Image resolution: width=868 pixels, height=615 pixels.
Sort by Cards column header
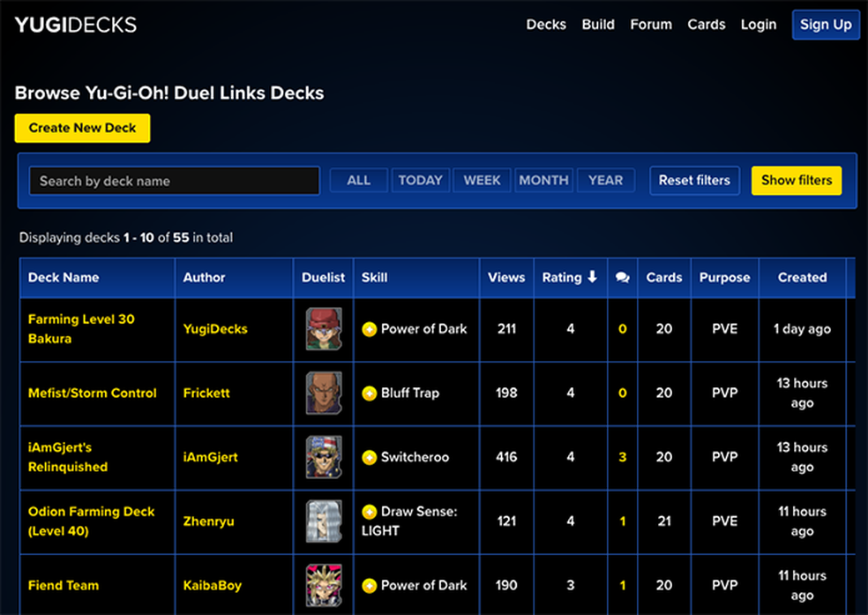pos(664,277)
